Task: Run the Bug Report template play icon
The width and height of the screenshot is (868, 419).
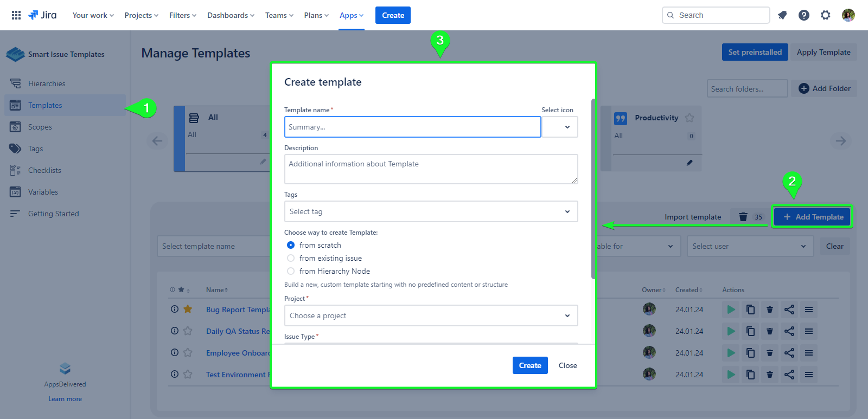Action: (x=731, y=310)
